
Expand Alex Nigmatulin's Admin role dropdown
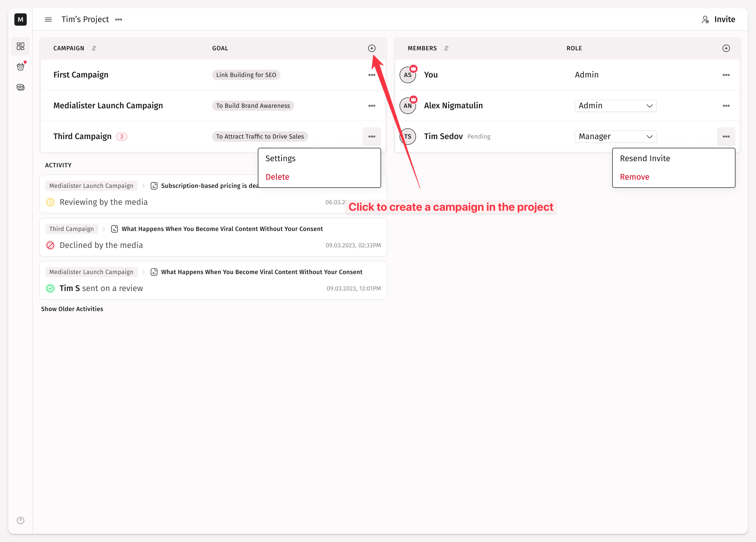point(615,105)
